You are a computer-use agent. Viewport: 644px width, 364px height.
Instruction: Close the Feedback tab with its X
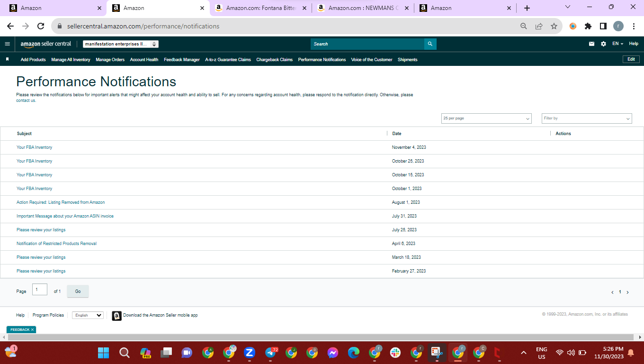pyautogui.click(x=32, y=330)
